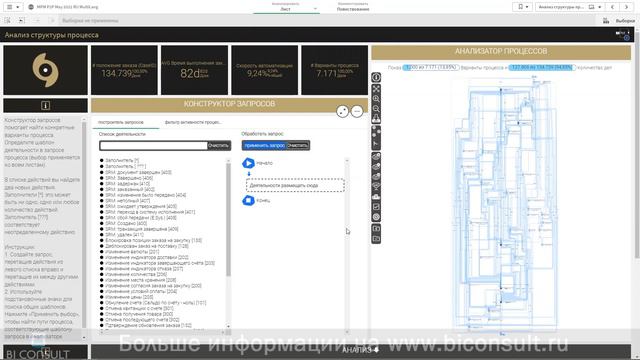Click the 'КОНСТРУКТОР ЗАПРОСОВ' header
This screenshot has width=640, height=360.
coord(229,104)
